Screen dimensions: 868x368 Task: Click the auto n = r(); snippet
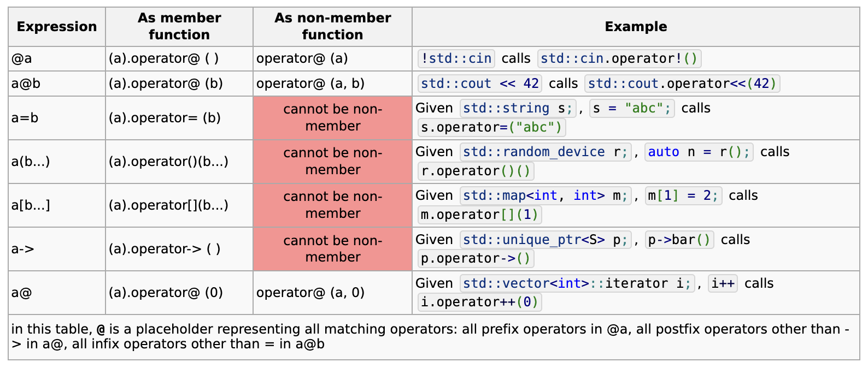[699, 152]
